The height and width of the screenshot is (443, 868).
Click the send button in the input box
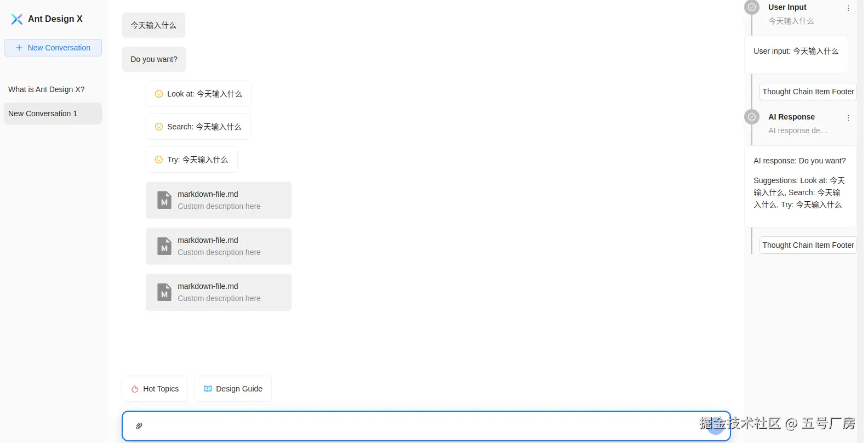(716, 426)
